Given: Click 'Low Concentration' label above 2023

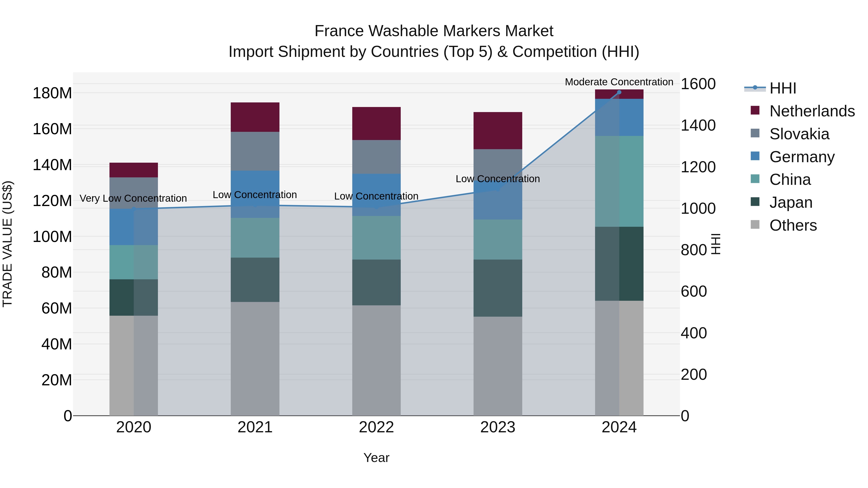Looking at the screenshot, I should 498,179.
